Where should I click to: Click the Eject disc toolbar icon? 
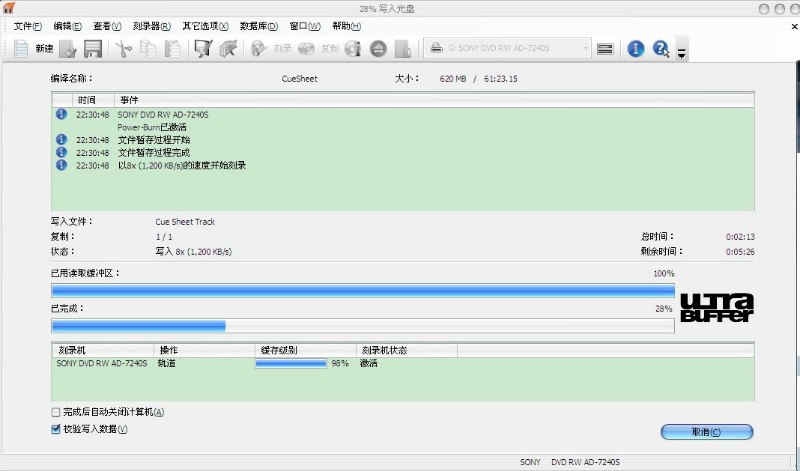(378, 48)
